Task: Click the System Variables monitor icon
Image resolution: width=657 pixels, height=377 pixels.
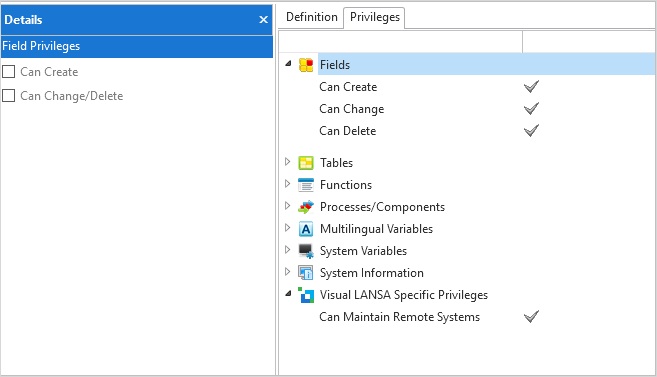Action: tap(306, 251)
